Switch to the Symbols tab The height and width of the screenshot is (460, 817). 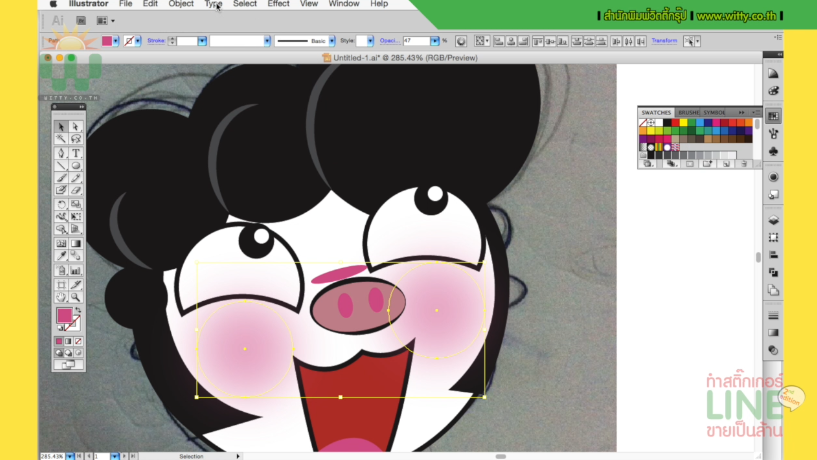[x=714, y=113]
